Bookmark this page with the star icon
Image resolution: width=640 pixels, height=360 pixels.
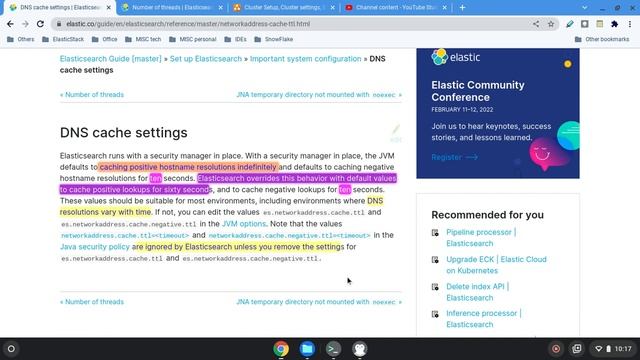(551, 24)
